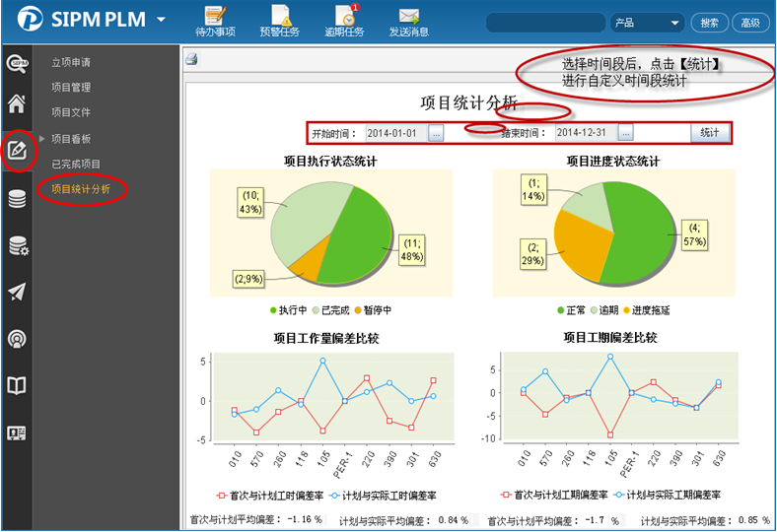Screen dimensions: 777x532
Task: Click the home icon in left sidebar
Action: pyautogui.click(x=16, y=104)
